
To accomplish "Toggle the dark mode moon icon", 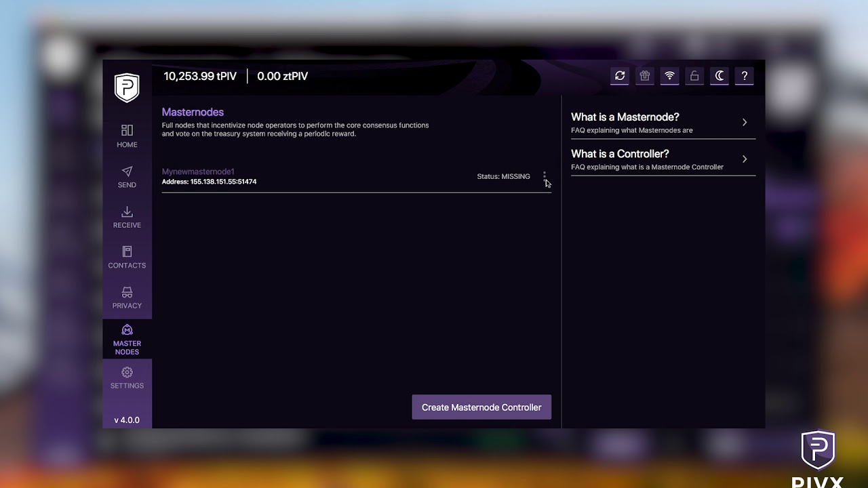I will click(x=719, y=76).
